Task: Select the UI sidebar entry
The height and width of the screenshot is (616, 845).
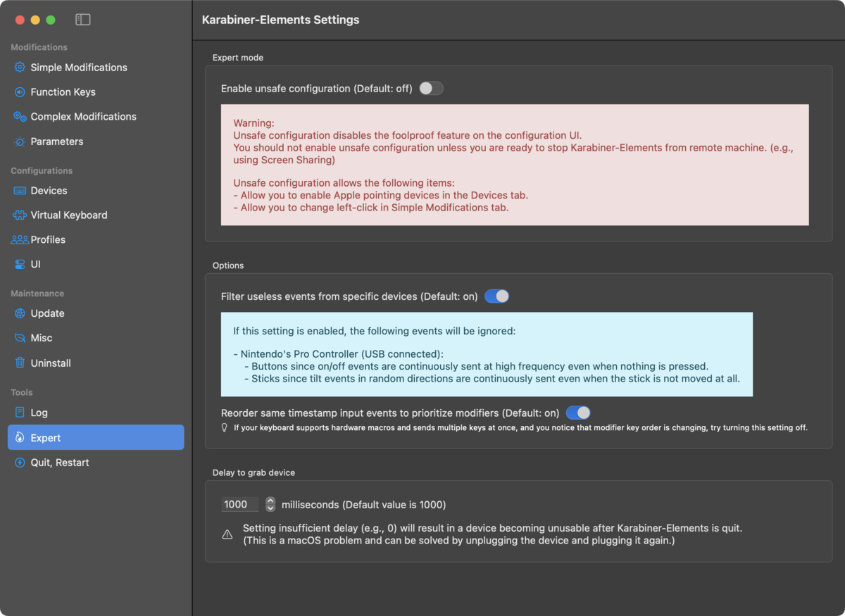Action: pyautogui.click(x=96, y=265)
